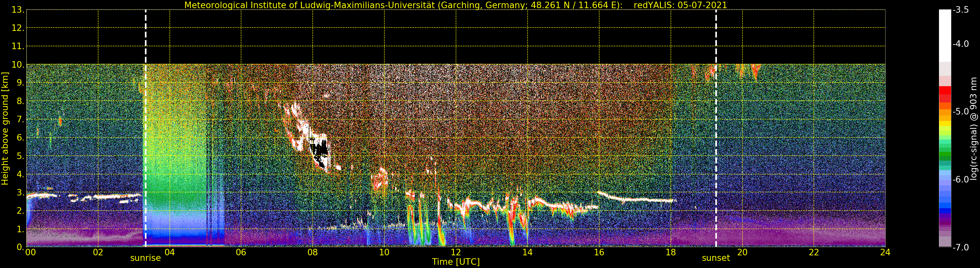Click the -3.5 label on the colorbar
This screenshot has height=268, width=980.
[x=960, y=10]
